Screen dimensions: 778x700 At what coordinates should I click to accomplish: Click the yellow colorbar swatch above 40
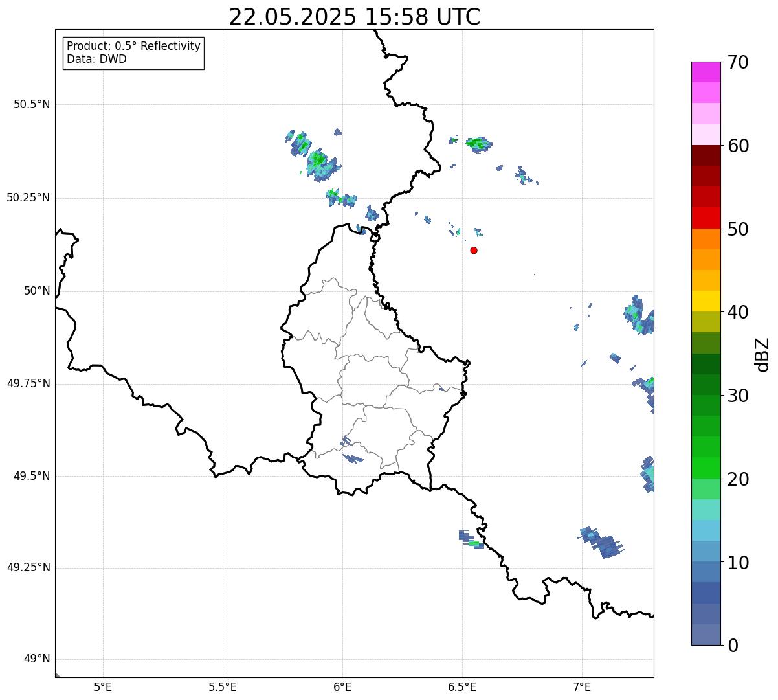[706, 301]
